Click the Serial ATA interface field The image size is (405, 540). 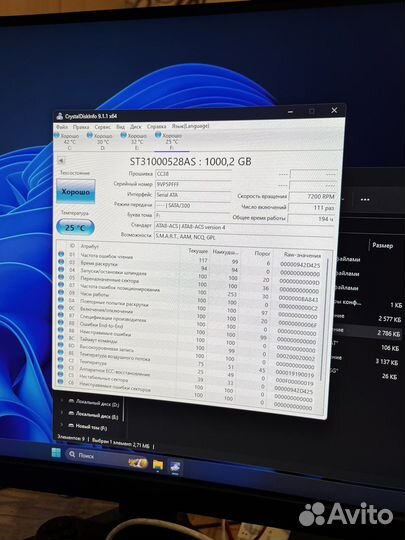193,195
